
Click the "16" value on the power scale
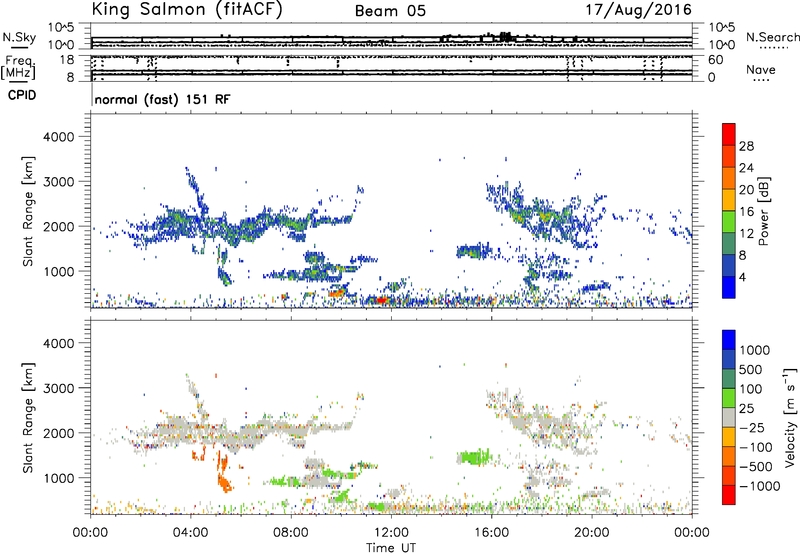click(746, 212)
